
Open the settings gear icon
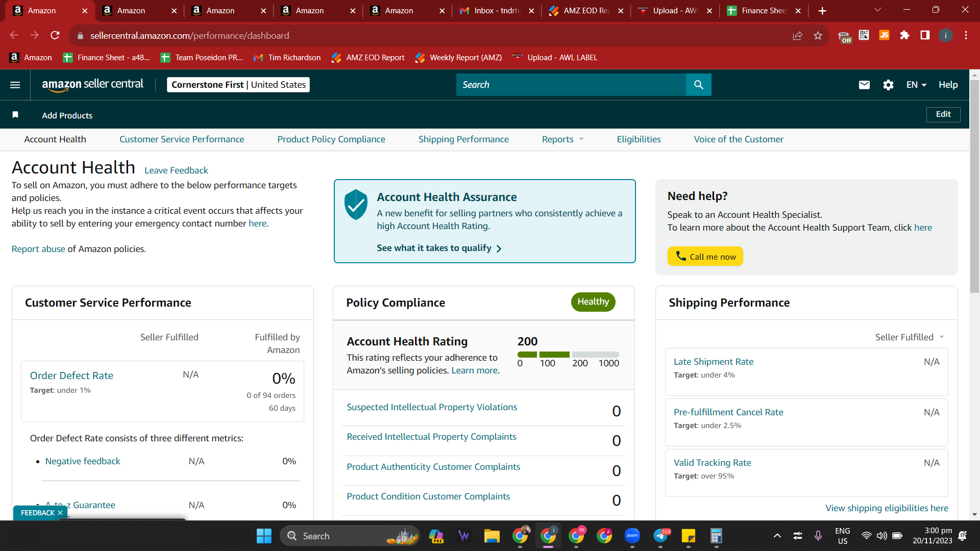(888, 85)
